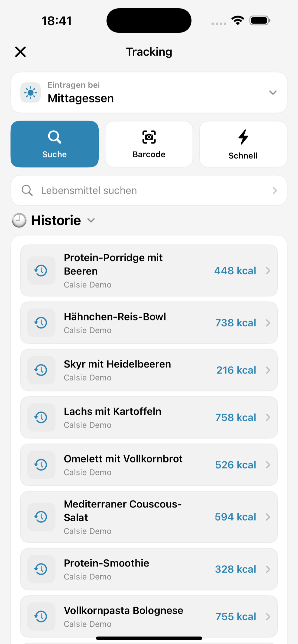Click the Lebensmittel suchen search field
Image resolution: width=298 pixels, height=644 pixels.
[149, 191]
